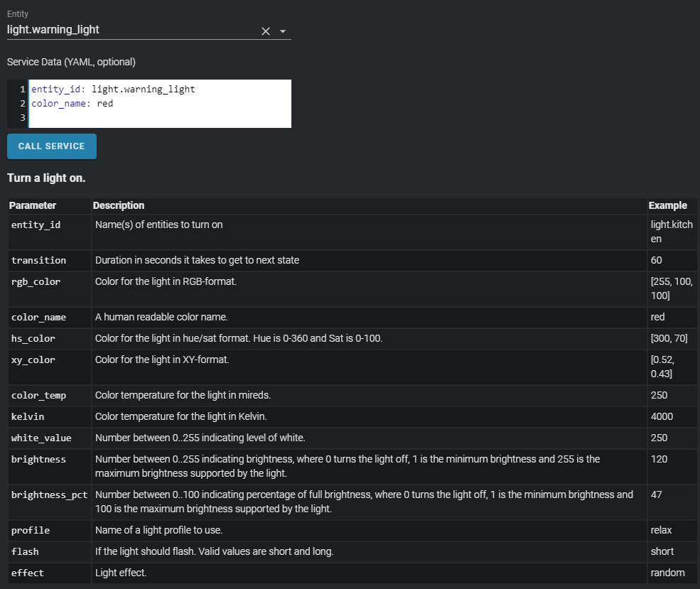Screen dimensions: 700x589
Task: Click the kelvin example value 4000
Action: pos(662,416)
